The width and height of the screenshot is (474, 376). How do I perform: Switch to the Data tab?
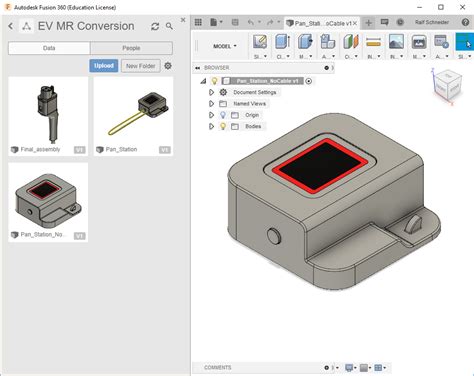49,48
